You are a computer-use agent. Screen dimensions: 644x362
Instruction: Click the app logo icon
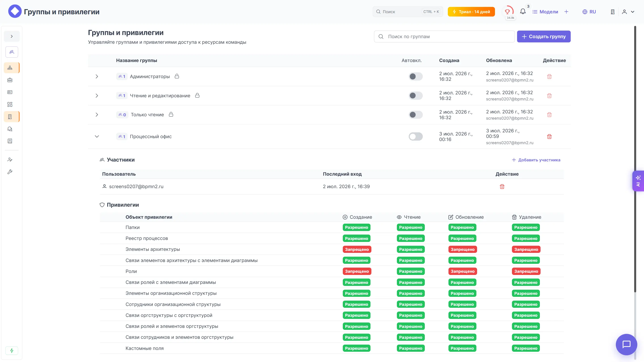(x=15, y=11)
